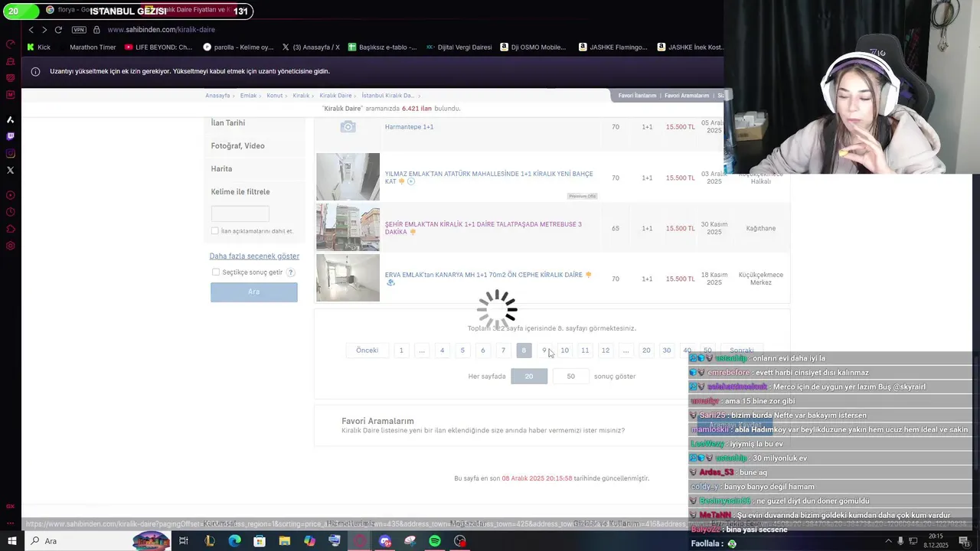
Task: Open GX Control speedometer icon in sidebar
Action: click(10, 44)
